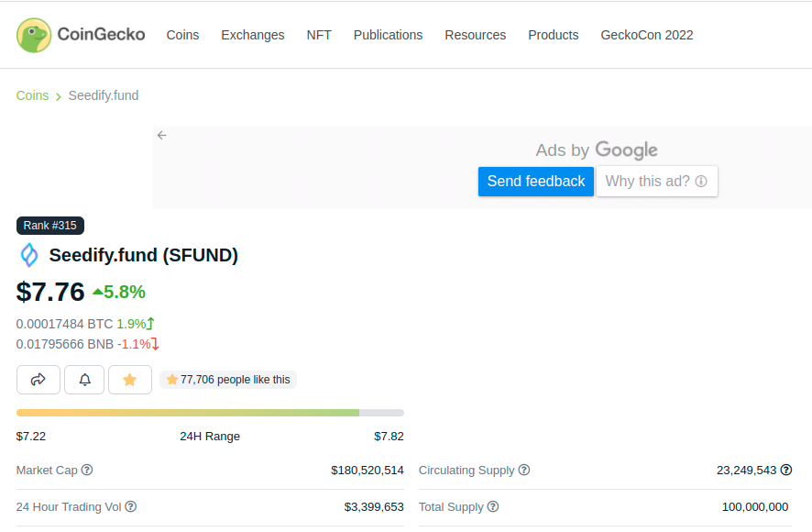Click the Rank #315 badge
The height and width of the screenshot is (532, 812).
tap(50, 226)
